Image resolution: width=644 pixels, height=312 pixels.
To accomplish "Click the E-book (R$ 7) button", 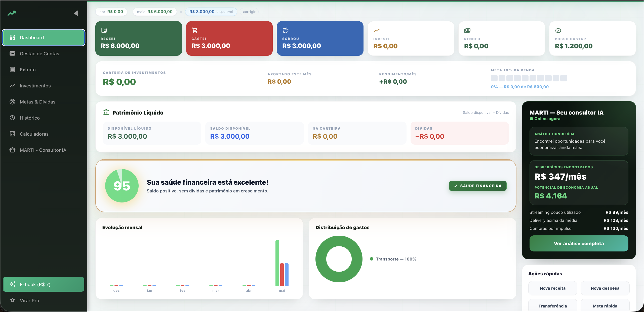I will 44,284.
